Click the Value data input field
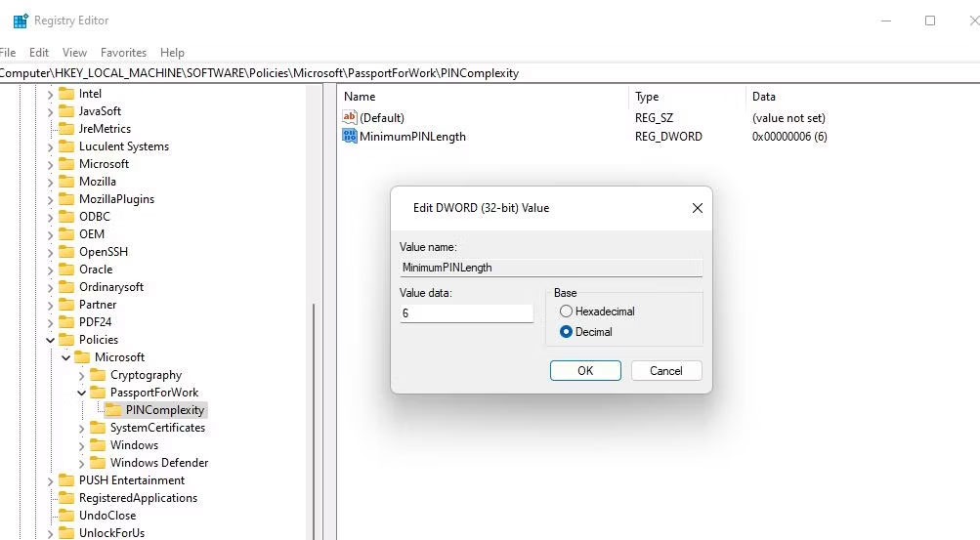The width and height of the screenshot is (980, 540). [466, 313]
